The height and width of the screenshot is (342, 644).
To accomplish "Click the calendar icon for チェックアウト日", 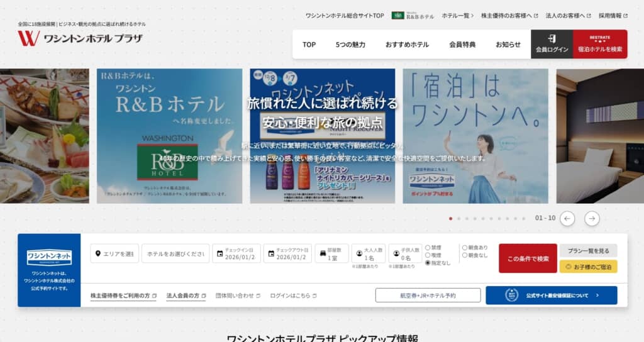I will pos(271,254).
